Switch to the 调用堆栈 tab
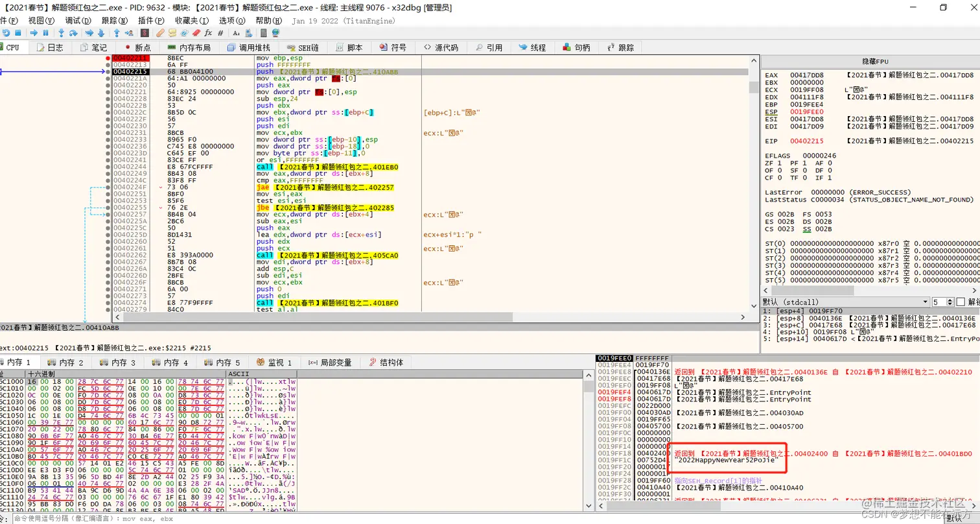Viewport: 980px width, 524px height. (x=249, y=47)
